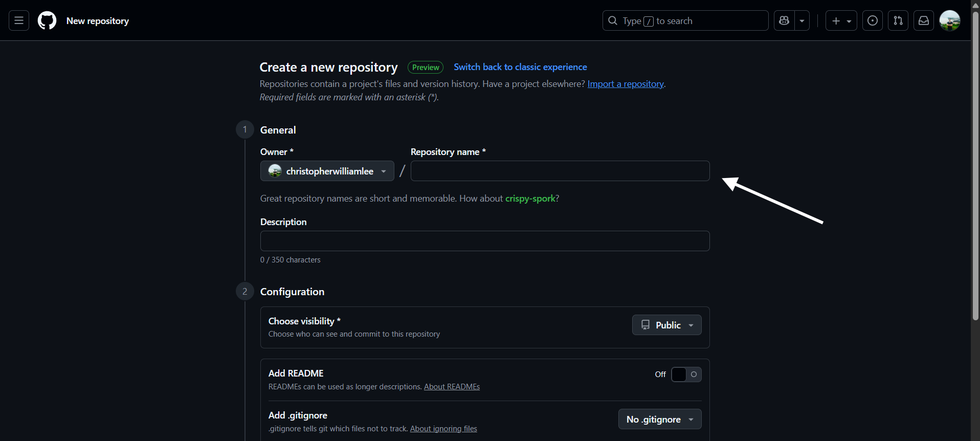This screenshot has height=441, width=980.
Task: Click the page vertical scrollbar
Action: 975,166
